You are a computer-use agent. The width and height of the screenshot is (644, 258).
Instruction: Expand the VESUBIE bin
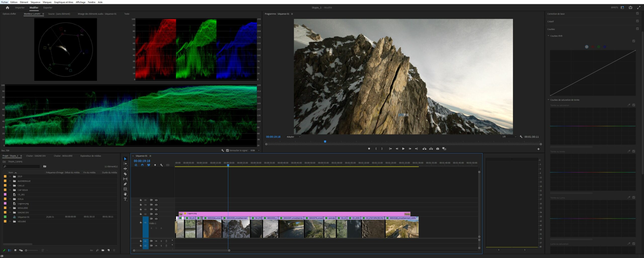pos(10,222)
